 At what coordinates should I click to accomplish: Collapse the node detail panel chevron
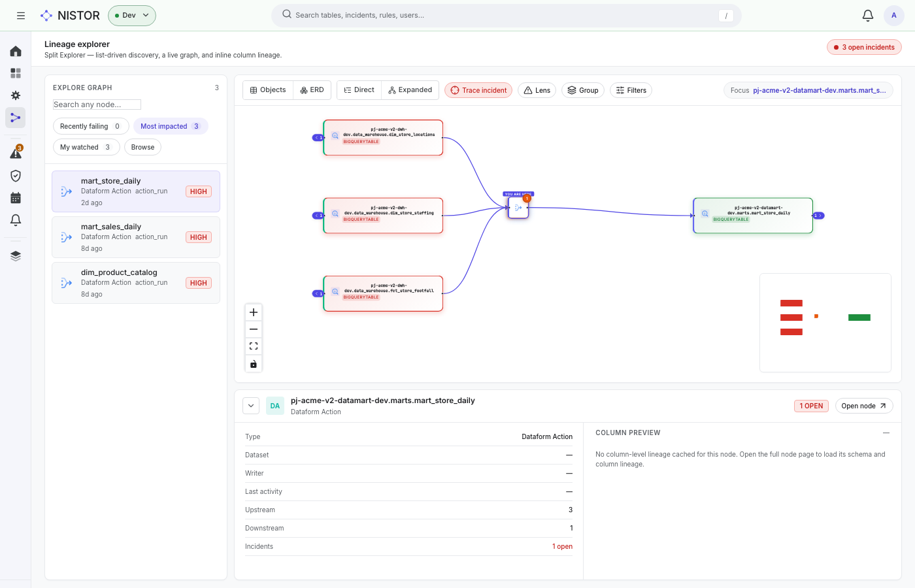pyautogui.click(x=251, y=406)
